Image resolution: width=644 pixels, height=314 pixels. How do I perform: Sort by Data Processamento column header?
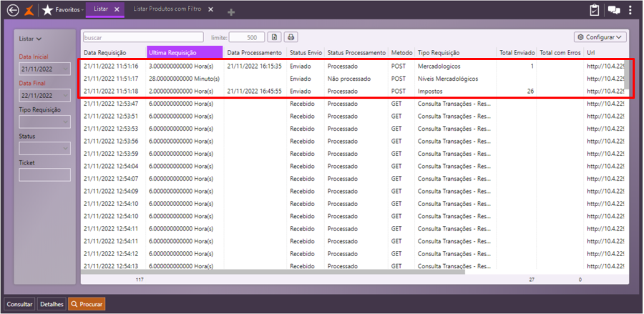click(255, 52)
